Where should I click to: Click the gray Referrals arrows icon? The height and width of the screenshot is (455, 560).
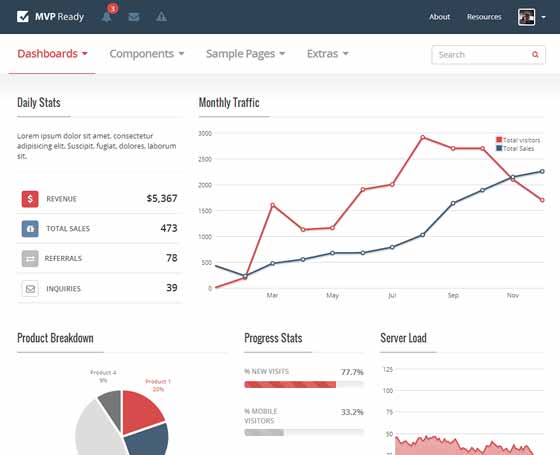pos(30,259)
